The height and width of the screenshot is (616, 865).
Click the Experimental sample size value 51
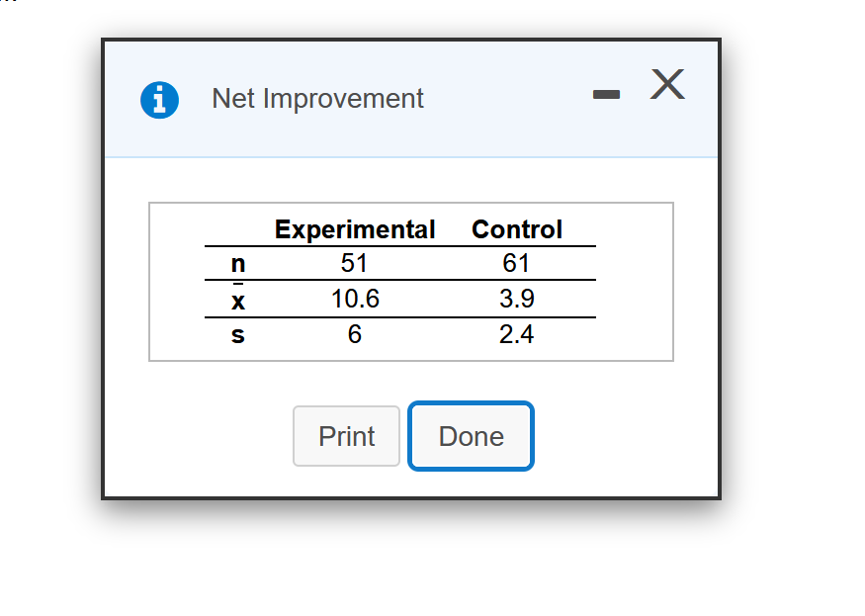click(354, 263)
